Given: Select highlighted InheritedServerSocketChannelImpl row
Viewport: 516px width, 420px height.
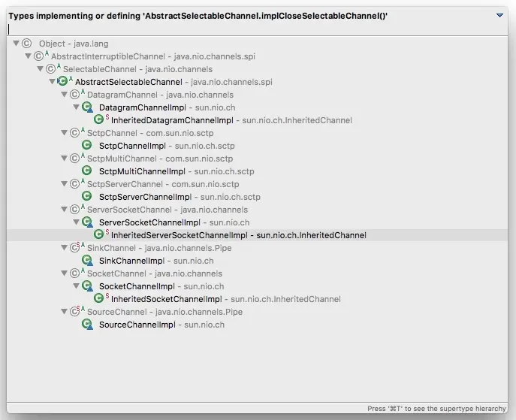Looking at the screenshot, I should coord(257,235).
